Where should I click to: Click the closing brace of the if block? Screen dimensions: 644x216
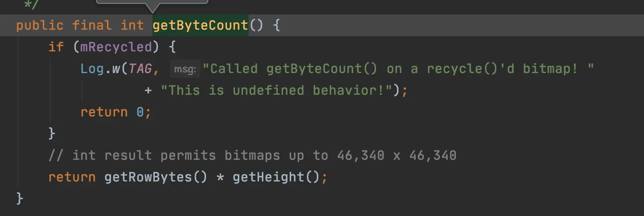pos(52,133)
